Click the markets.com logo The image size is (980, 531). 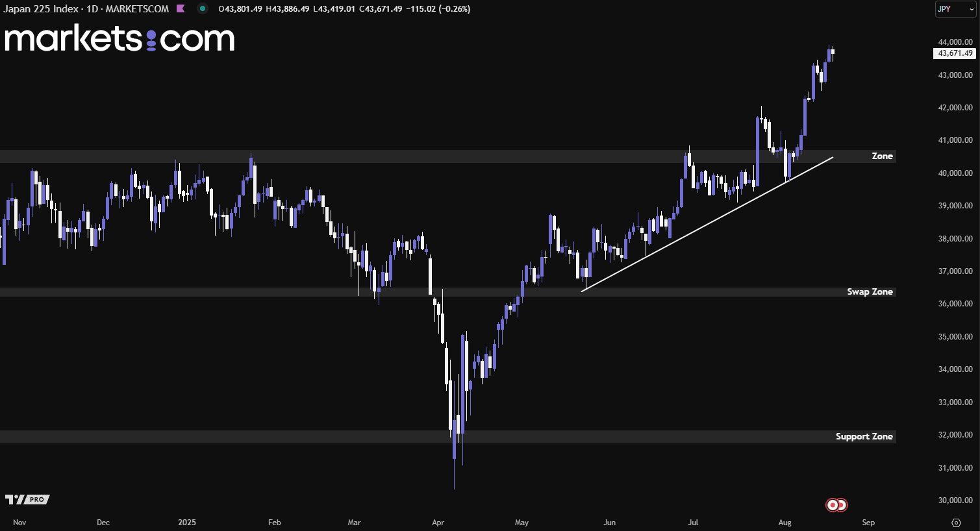pyautogui.click(x=119, y=39)
